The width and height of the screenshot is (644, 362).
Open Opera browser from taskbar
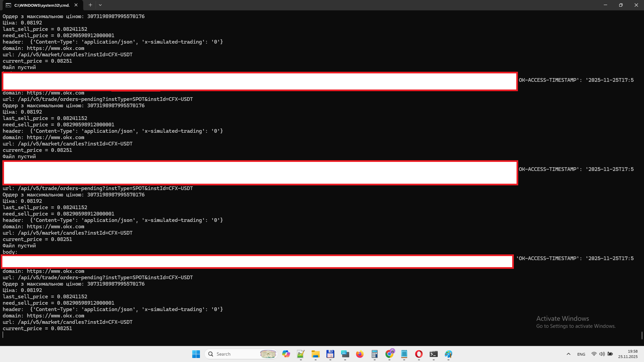click(419, 354)
